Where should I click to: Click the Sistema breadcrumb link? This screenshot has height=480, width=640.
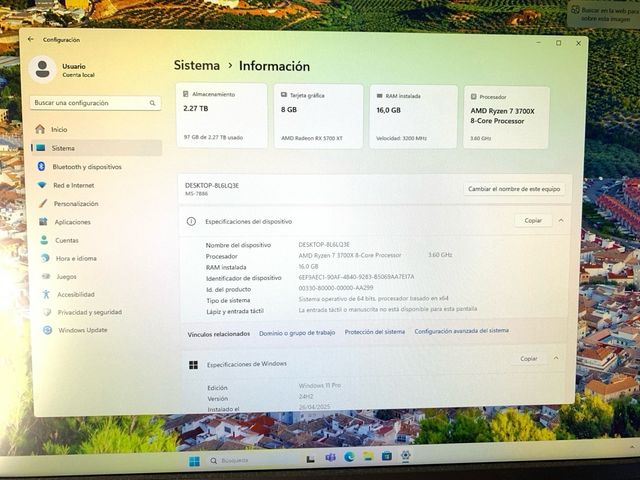coord(197,65)
